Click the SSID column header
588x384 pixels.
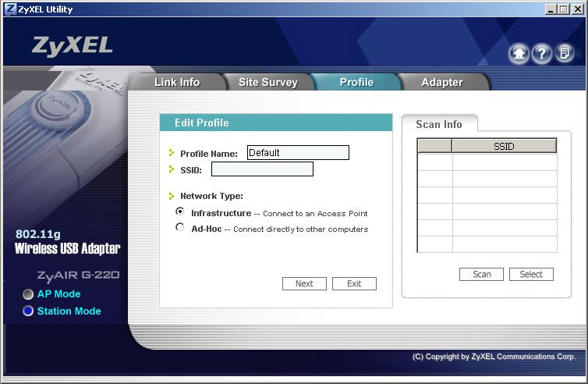point(504,146)
